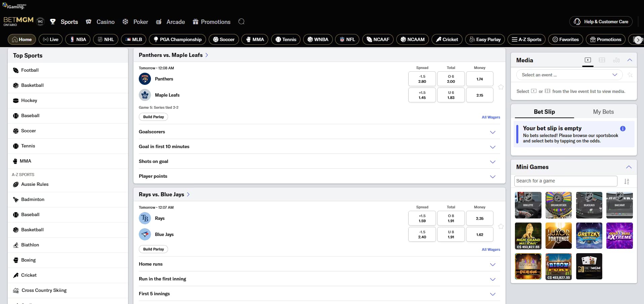Expand the Goalscorers market section

(492, 132)
